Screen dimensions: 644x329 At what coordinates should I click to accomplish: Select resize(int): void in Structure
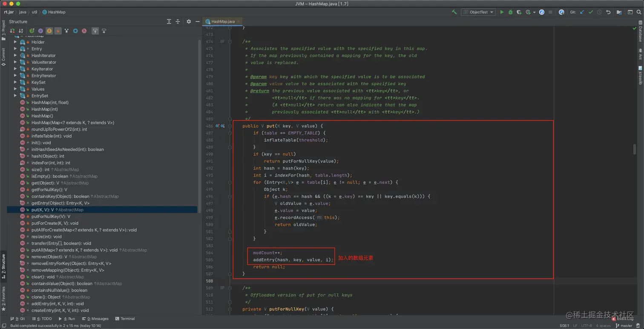pos(46,237)
